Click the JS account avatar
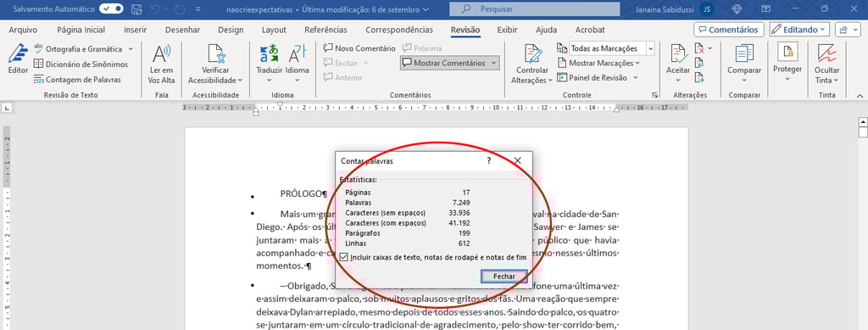Viewport: 868px width, 330px height. pos(707,8)
